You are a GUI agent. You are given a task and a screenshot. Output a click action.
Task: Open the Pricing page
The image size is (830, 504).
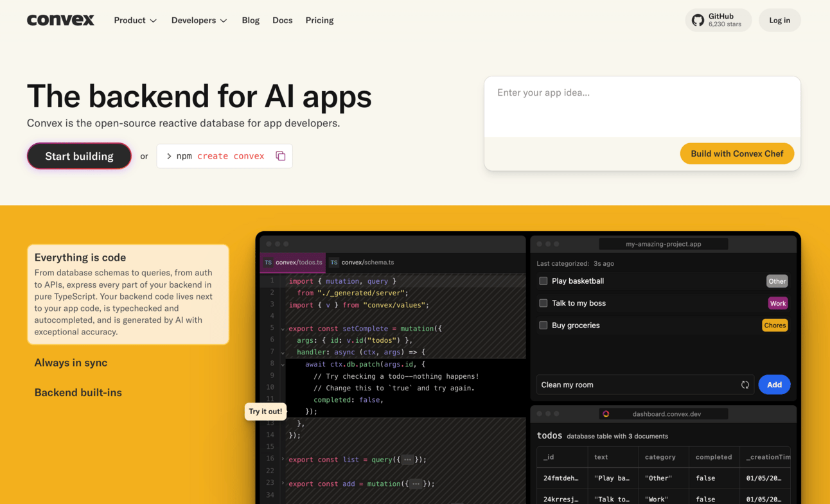(319, 21)
